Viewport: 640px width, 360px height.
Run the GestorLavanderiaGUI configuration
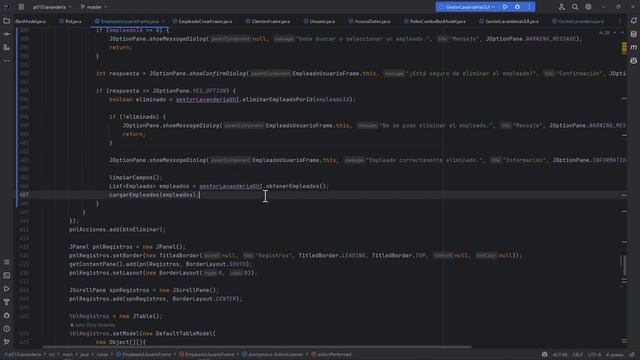(505, 7)
